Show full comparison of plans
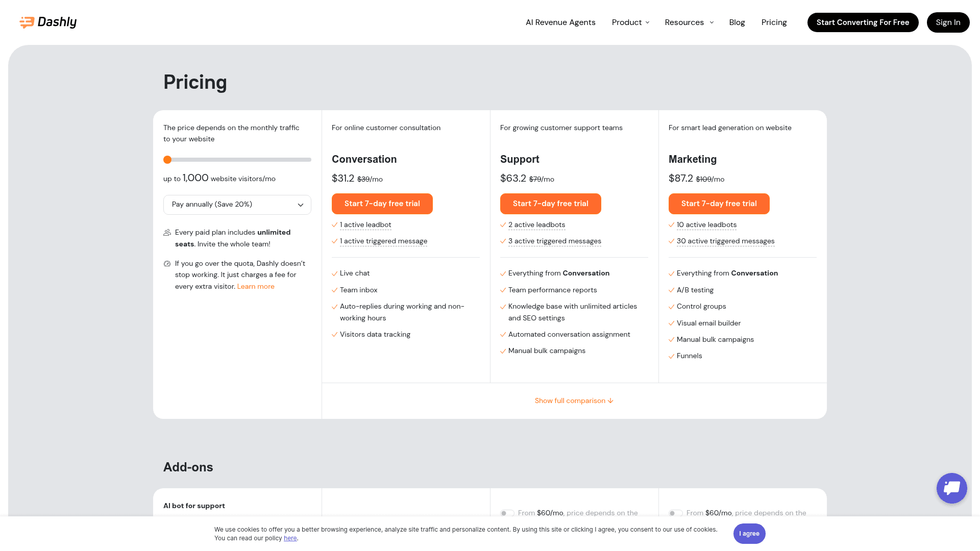This screenshot has height=551, width=980. click(574, 401)
